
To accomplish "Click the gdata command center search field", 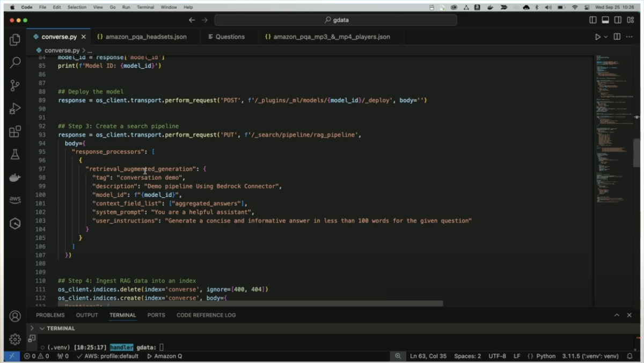I will coord(336,20).
